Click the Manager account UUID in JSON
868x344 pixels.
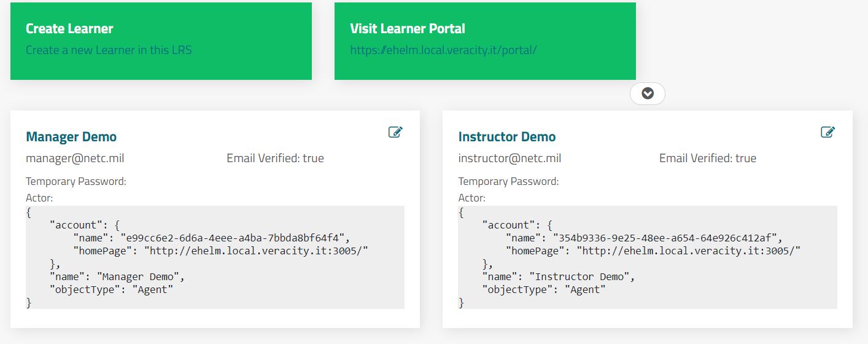(235, 238)
